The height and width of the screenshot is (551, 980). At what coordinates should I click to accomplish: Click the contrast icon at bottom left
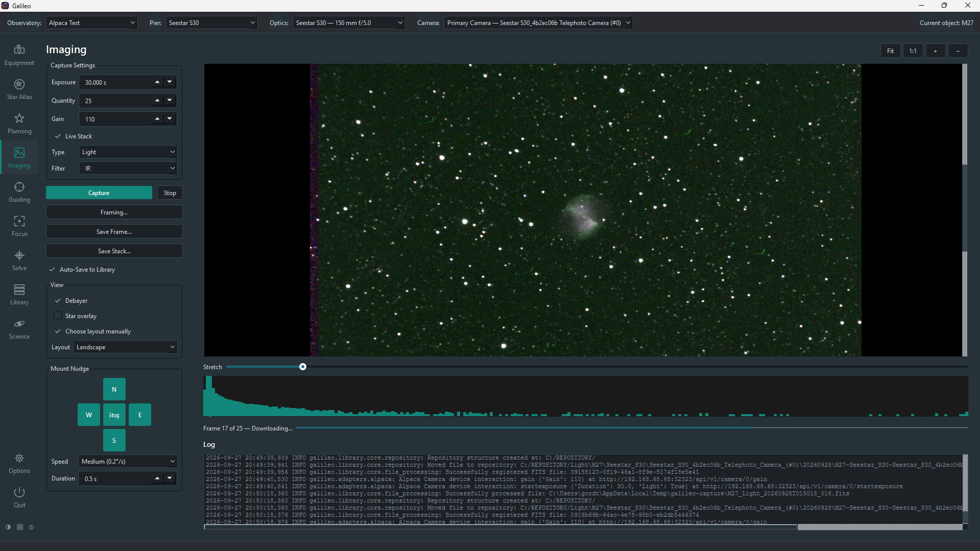(x=8, y=527)
